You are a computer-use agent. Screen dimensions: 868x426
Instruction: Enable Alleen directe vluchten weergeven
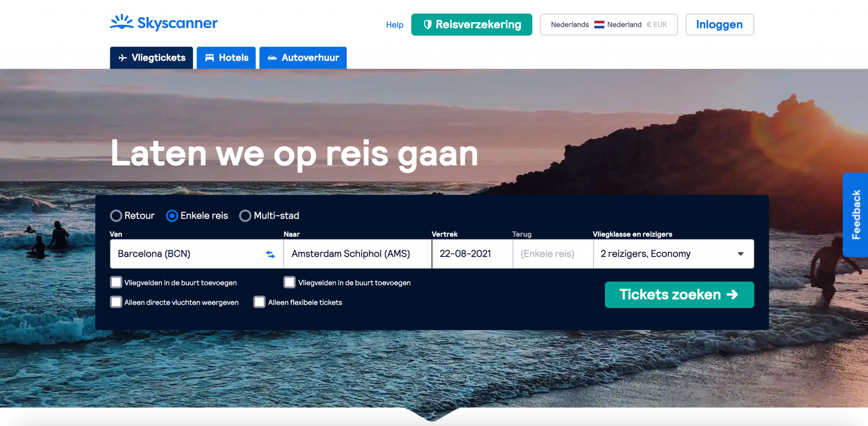tap(116, 302)
